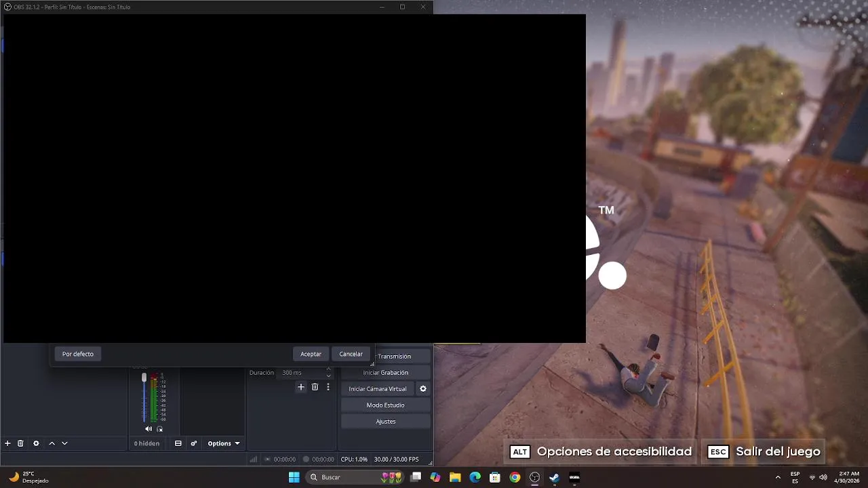Delete scene transition with trash icon
Image resolution: width=868 pixels, height=488 pixels.
(315, 387)
